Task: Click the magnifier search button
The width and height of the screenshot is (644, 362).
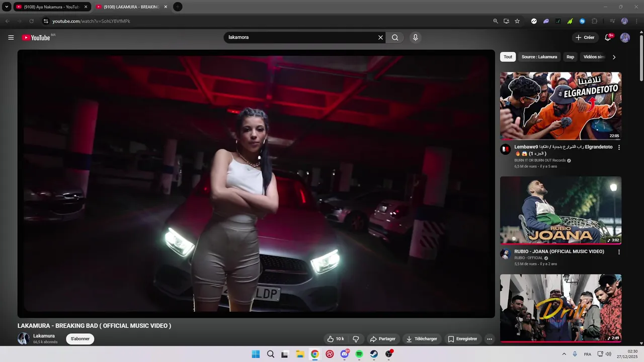Action: (x=395, y=37)
